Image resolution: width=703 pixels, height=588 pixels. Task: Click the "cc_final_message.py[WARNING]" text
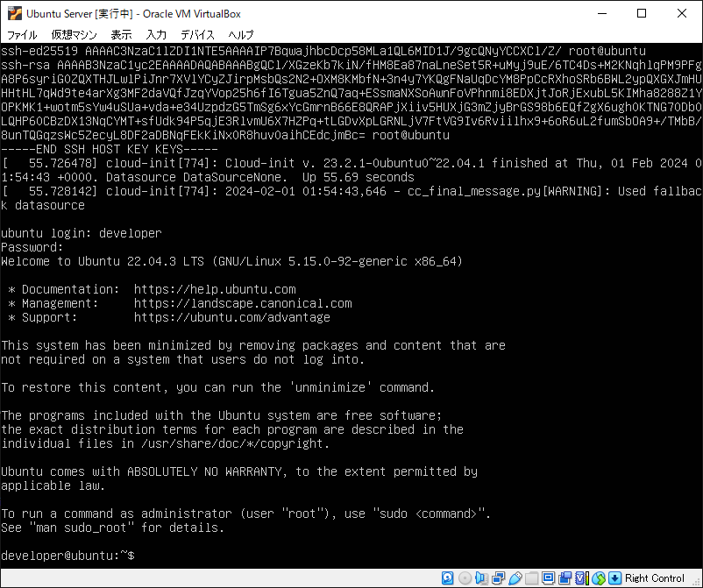pos(504,191)
